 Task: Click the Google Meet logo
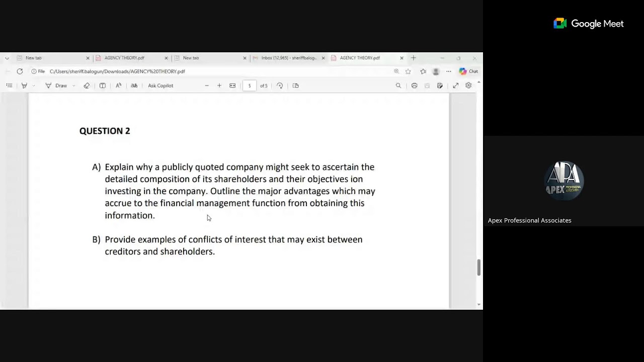(x=589, y=24)
